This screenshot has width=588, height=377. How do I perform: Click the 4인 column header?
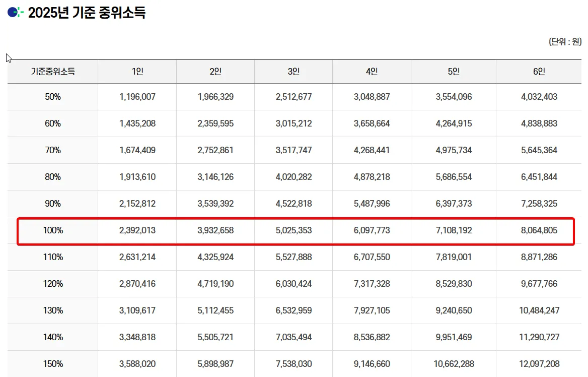pyautogui.click(x=372, y=71)
